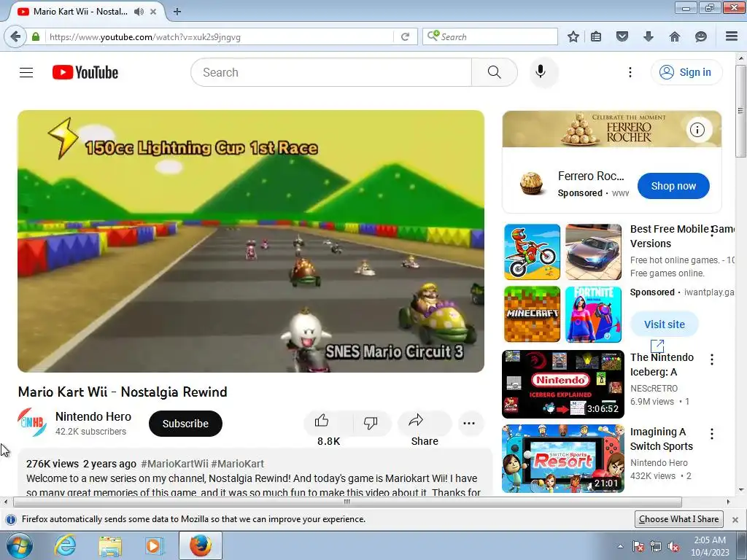Click the Ferrero Rocher ad info icon

point(697,130)
